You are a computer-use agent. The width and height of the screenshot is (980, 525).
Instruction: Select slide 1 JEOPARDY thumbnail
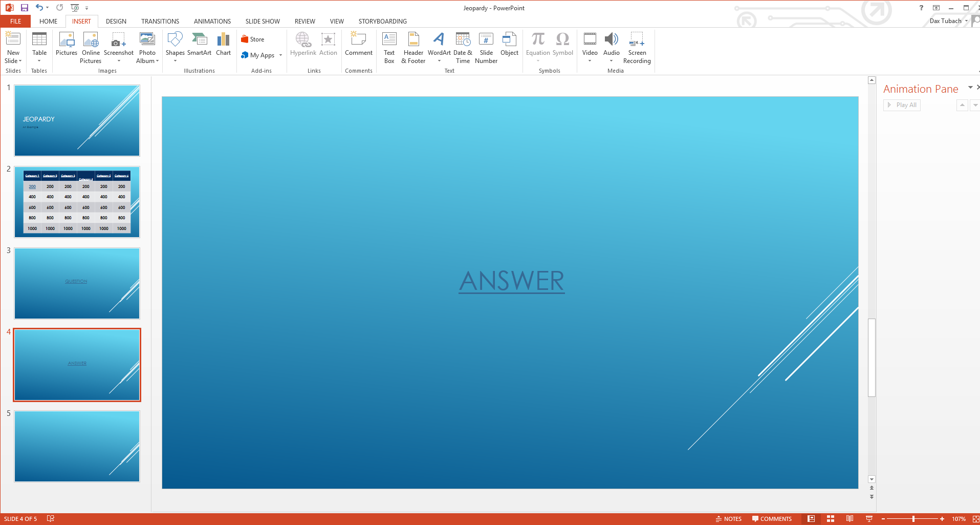pos(77,120)
